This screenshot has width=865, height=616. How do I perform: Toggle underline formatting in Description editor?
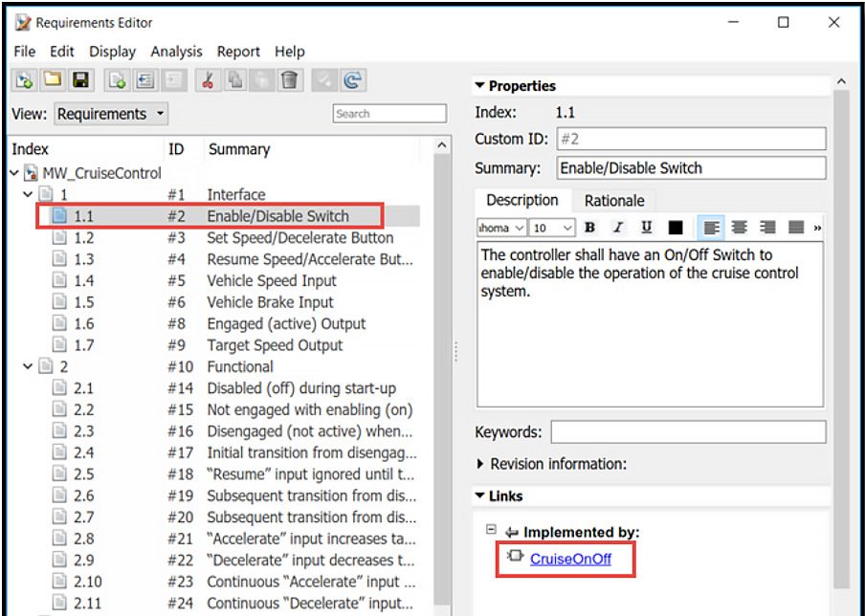click(647, 228)
